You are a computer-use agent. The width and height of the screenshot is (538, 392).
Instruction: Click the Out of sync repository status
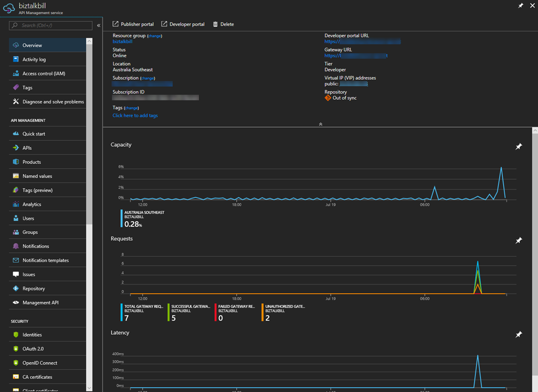pyautogui.click(x=340, y=98)
